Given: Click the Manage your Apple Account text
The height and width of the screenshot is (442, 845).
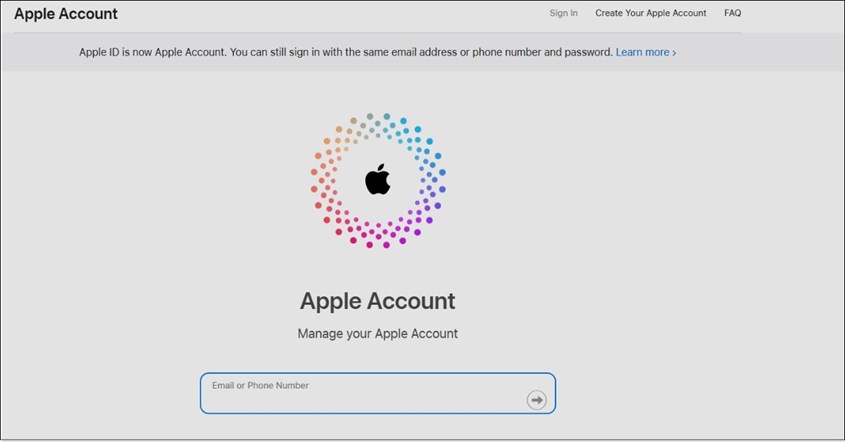Looking at the screenshot, I should click(378, 334).
